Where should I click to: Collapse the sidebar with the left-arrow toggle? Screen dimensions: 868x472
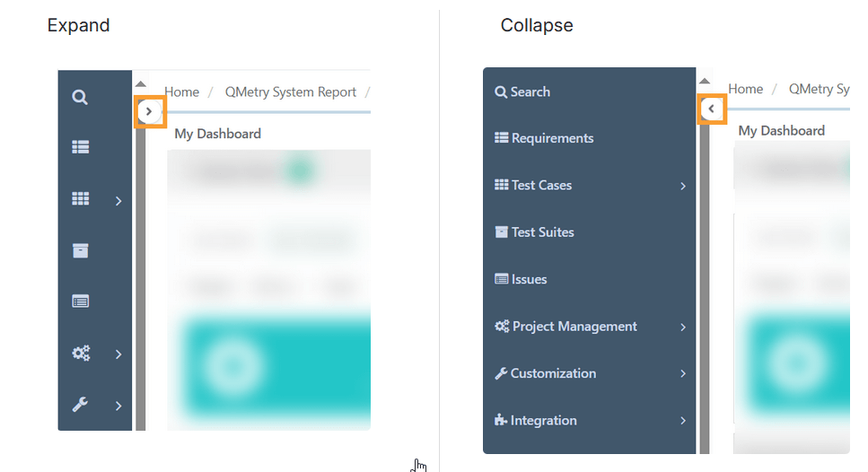(x=711, y=109)
